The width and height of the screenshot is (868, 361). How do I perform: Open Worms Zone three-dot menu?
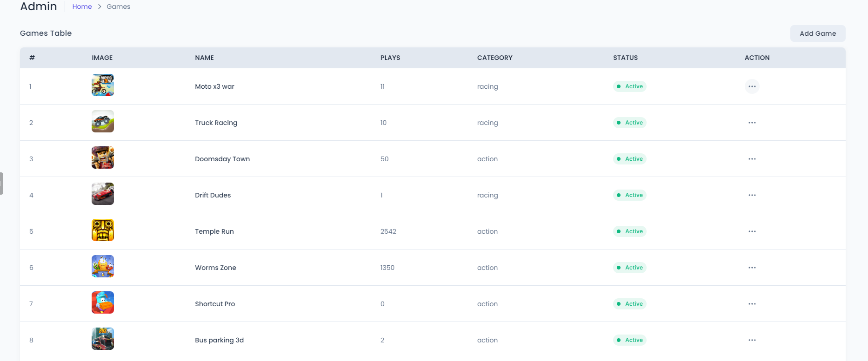(x=752, y=268)
